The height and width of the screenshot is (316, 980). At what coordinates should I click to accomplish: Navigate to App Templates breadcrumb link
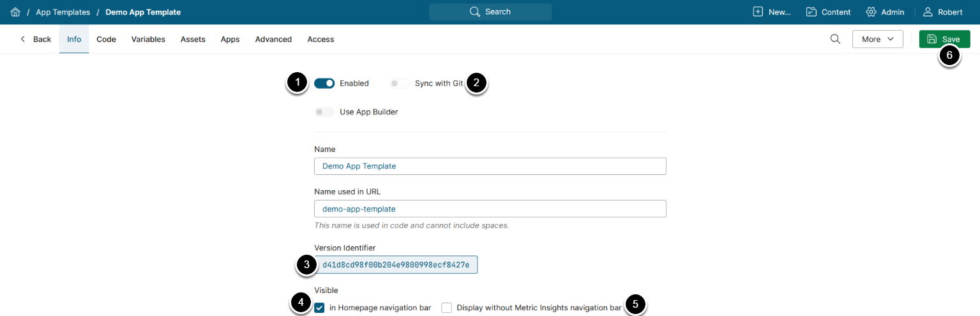coord(63,12)
